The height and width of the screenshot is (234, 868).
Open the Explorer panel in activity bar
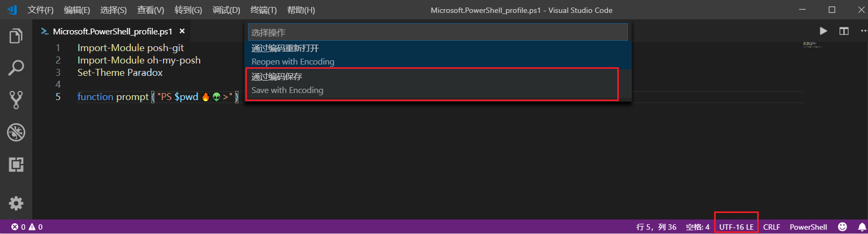(x=16, y=36)
